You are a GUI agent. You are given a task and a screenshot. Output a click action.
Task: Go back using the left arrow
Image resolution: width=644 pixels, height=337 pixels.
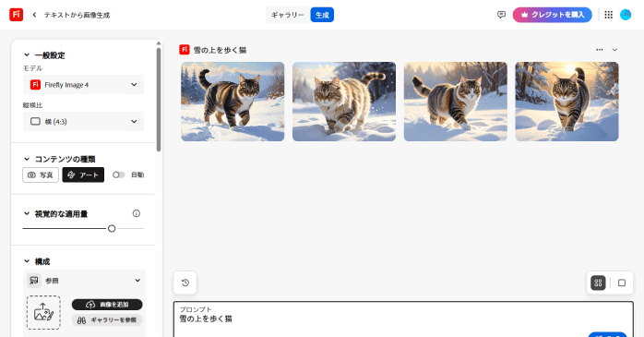[34, 15]
